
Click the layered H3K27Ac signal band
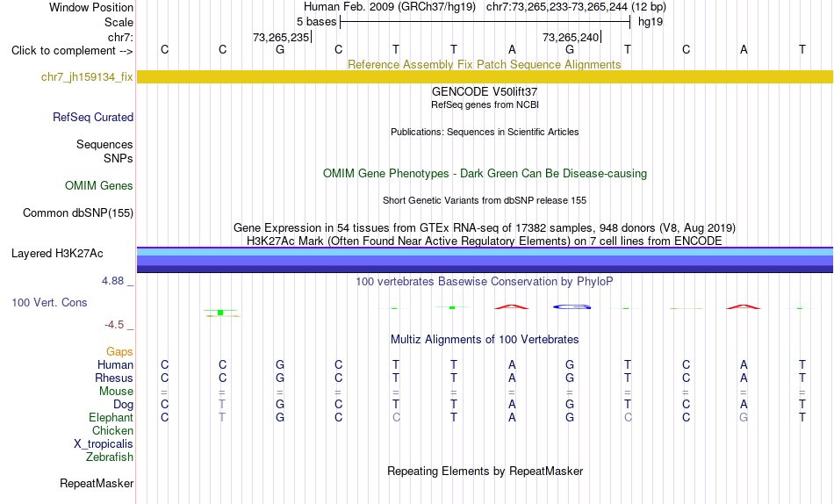point(485,260)
